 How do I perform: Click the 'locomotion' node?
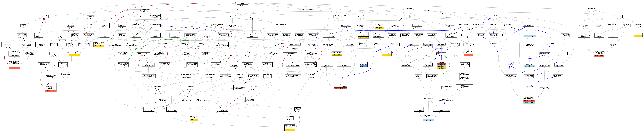point(91,17)
